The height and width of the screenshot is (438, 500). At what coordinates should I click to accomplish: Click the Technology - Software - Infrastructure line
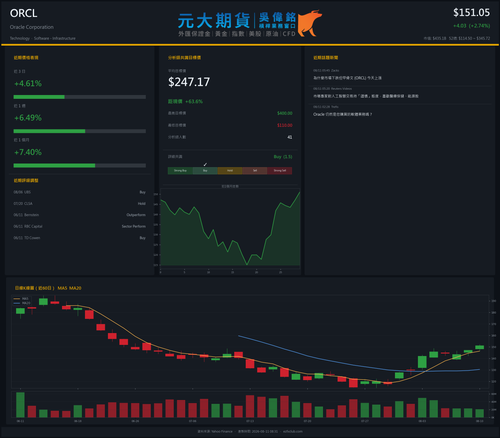pos(43,38)
